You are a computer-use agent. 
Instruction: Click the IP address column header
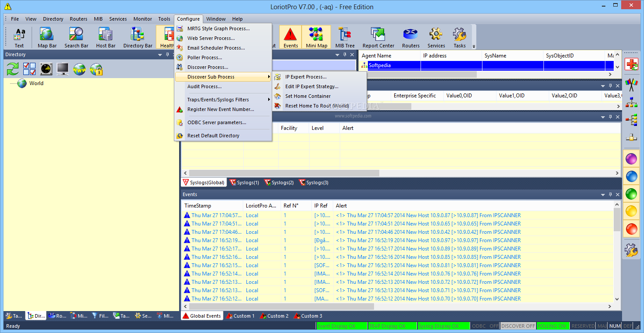[x=451, y=56]
